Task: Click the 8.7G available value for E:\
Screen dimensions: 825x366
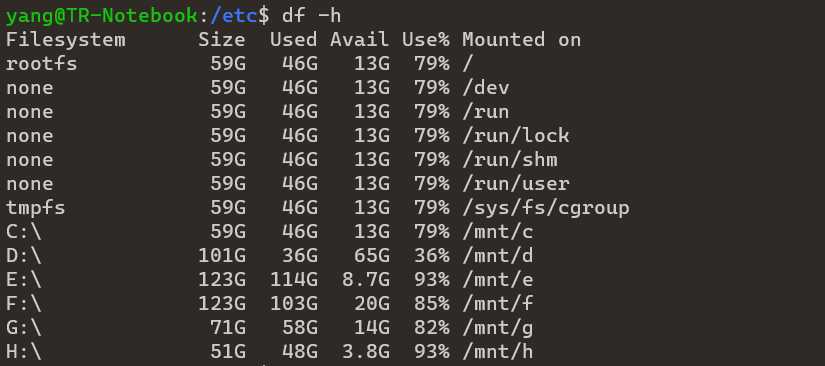Action: coord(366,280)
